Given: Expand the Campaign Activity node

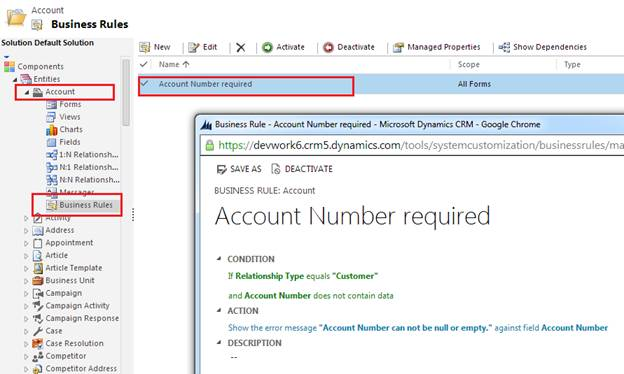Looking at the screenshot, I should [x=26, y=306].
